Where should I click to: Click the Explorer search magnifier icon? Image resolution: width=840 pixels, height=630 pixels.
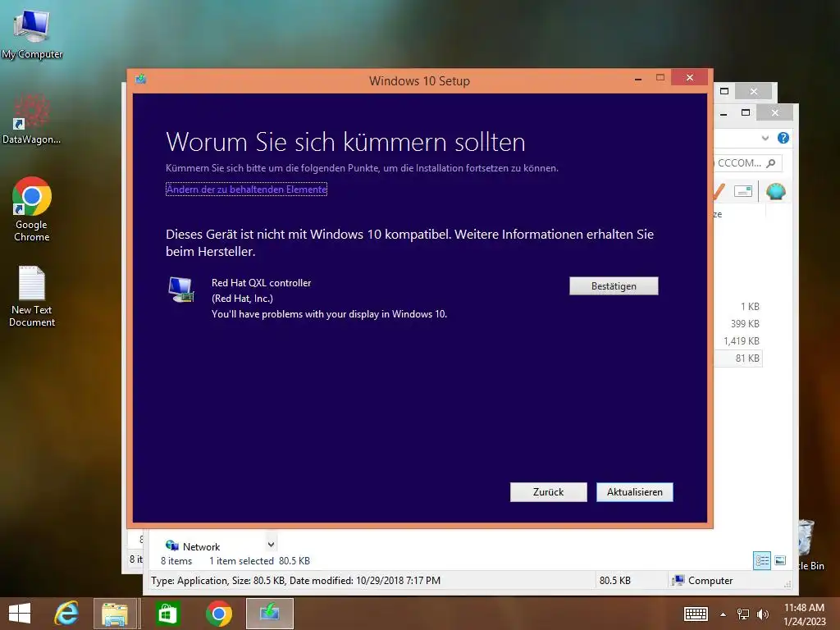[x=771, y=163]
